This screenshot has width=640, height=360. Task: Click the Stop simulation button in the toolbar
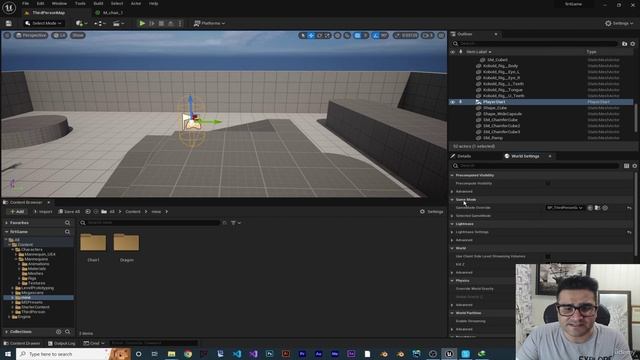pyautogui.click(x=161, y=23)
